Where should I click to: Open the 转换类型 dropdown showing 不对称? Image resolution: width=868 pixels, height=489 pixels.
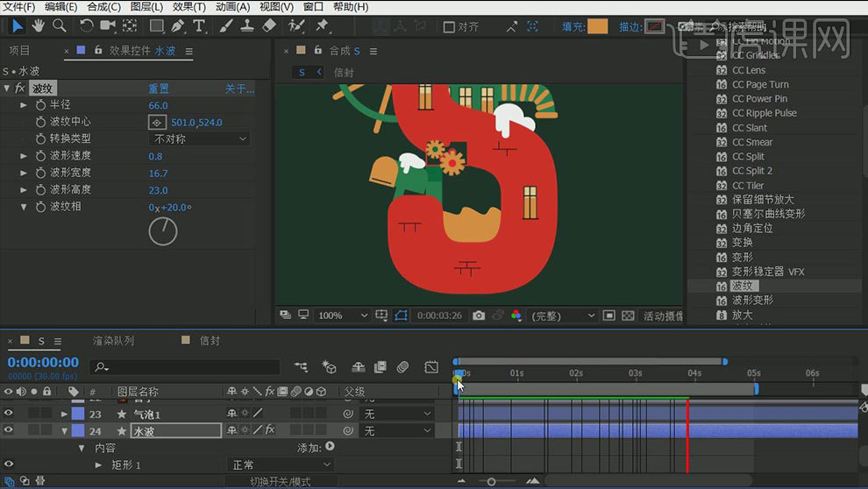[200, 139]
